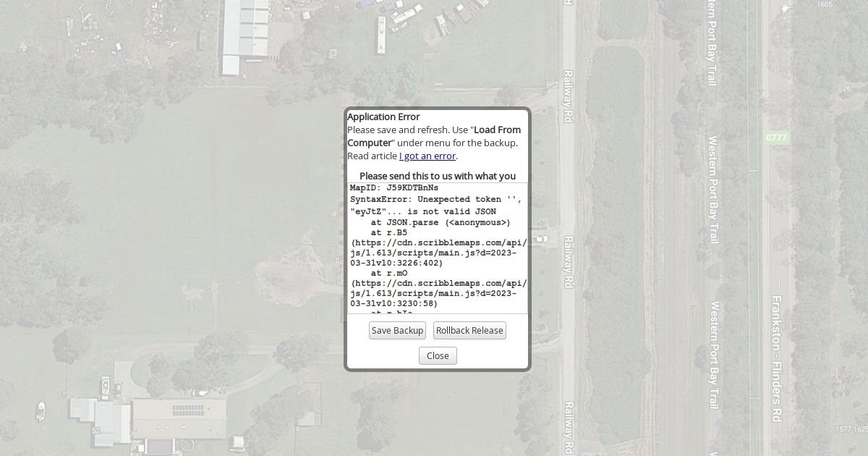Click the 'Load From Computer' bold text
The image size is (868, 456).
(434, 136)
